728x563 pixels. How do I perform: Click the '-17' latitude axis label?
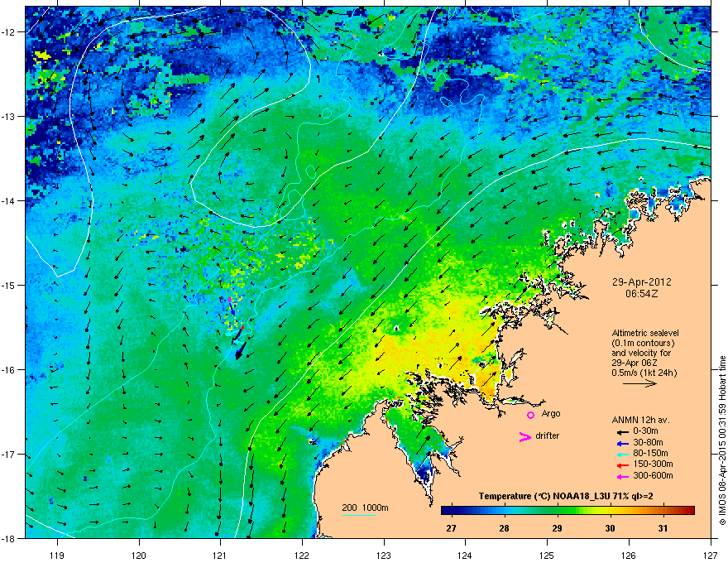9,454
